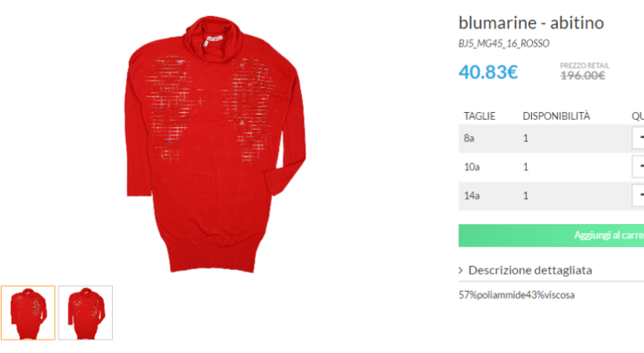The height and width of the screenshot is (353, 644).
Task: Add item with Aggiungi al carrello button
Action: tap(551, 235)
